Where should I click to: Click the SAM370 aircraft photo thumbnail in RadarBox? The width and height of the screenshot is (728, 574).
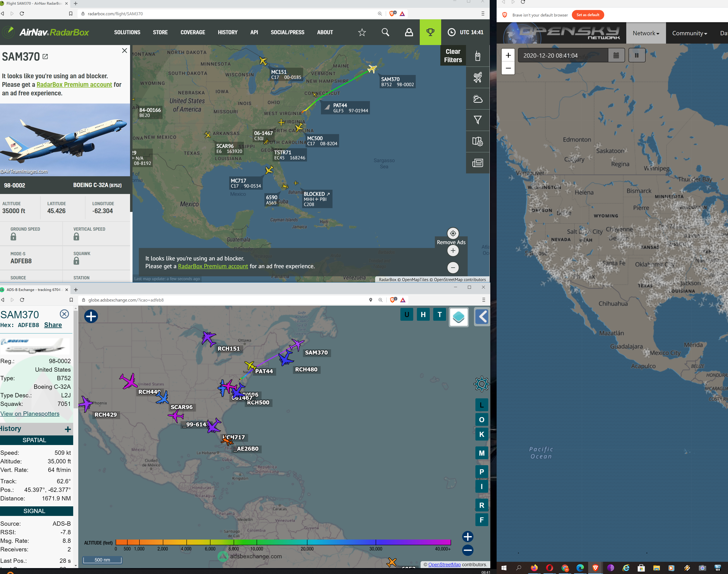pyautogui.click(x=65, y=140)
